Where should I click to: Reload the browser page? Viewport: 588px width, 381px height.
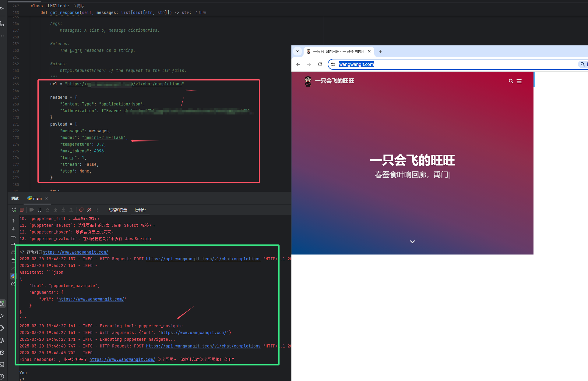coord(320,64)
